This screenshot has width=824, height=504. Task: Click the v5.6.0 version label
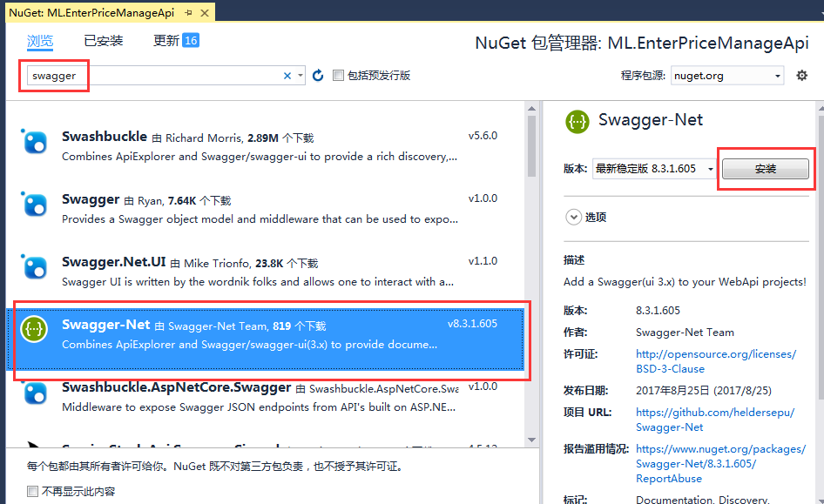[483, 136]
